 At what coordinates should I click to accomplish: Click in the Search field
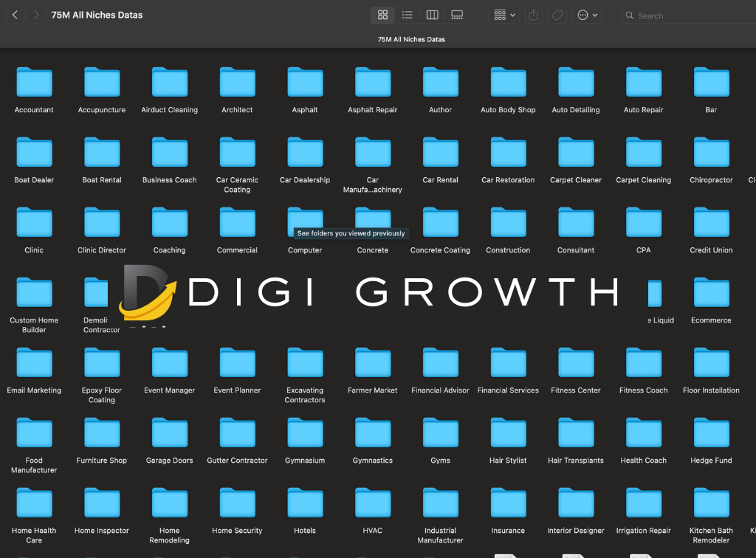pyautogui.click(x=687, y=15)
